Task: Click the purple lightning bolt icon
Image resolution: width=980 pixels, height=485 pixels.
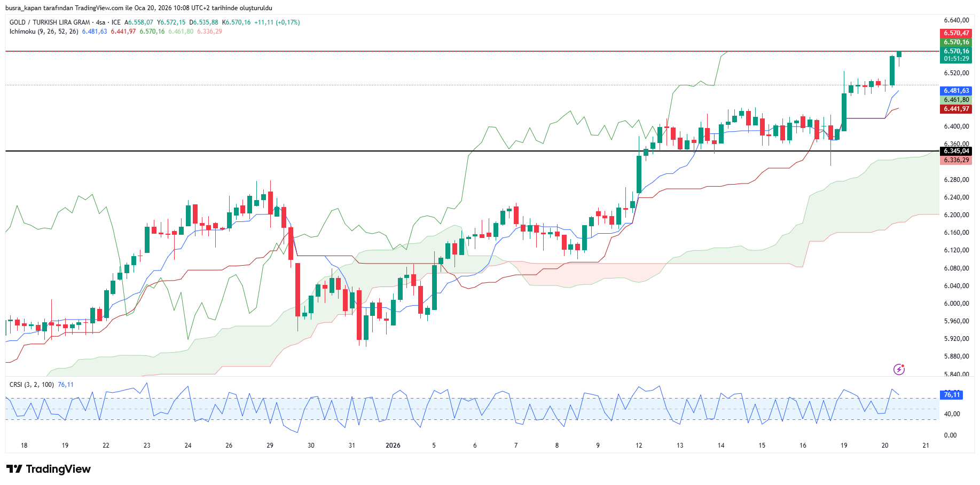Action: (899, 369)
